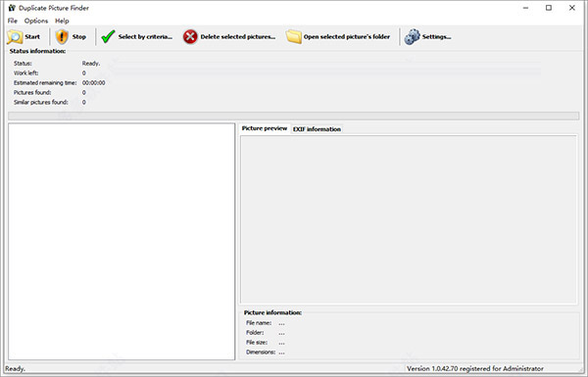Click the 'File size:' label
This screenshot has height=377, width=588.
(257, 343)
